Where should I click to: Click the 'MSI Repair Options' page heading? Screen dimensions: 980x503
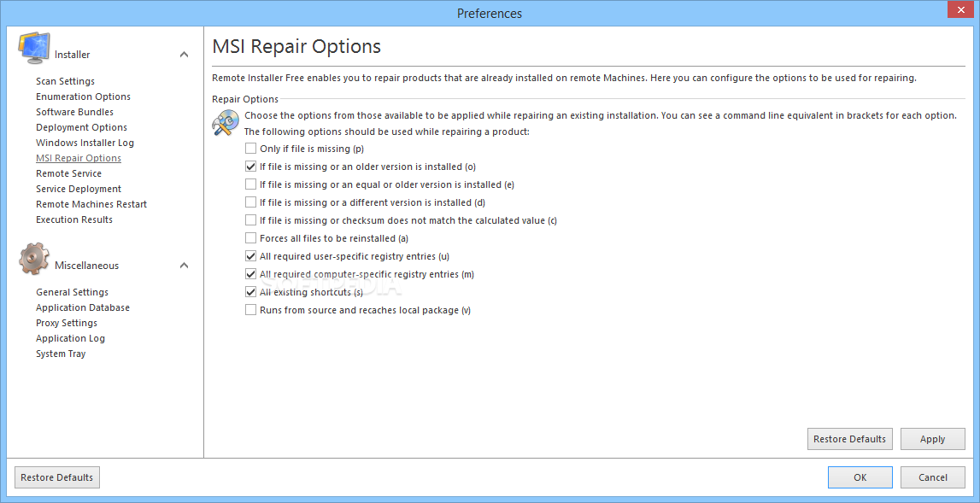[x=296, y=46]
